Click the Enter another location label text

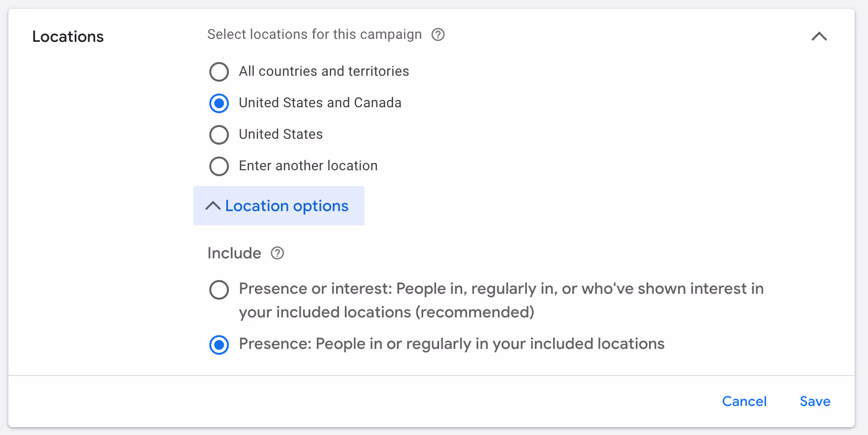tap(308, 166)
